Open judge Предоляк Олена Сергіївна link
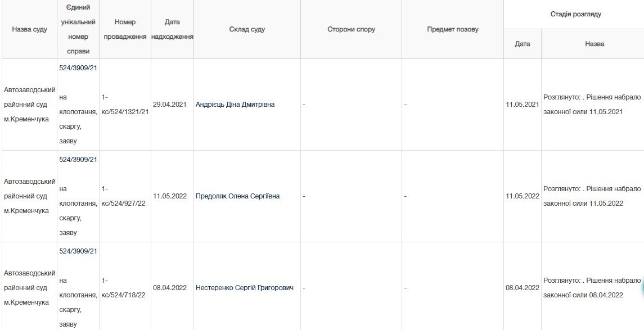Viewport: 644px width, 330px height. [x=237, y=196]
